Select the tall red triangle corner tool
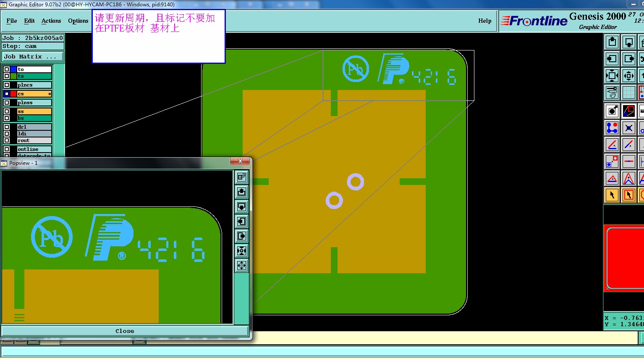 click(x=628, y=178)
